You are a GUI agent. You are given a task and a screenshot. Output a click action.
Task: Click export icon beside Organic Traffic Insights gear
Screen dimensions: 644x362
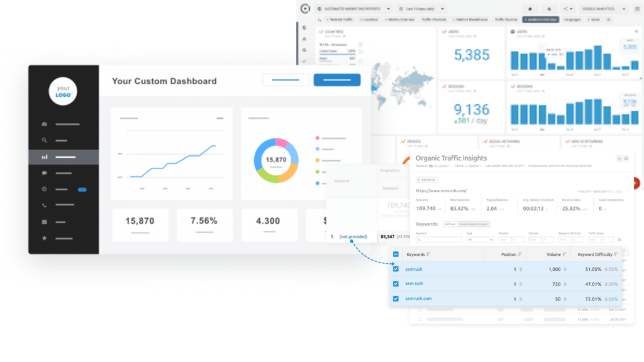(619, 158)
